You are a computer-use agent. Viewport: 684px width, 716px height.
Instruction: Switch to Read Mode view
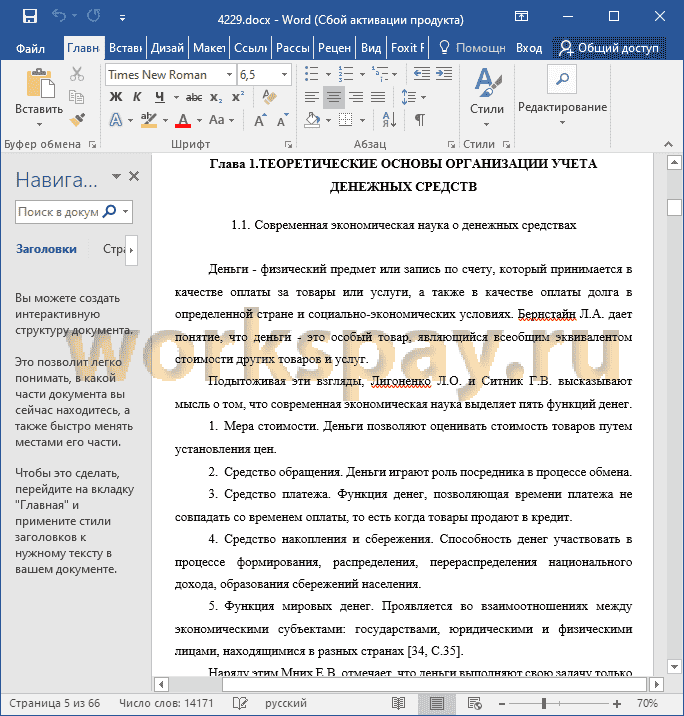tap(399, 703)
